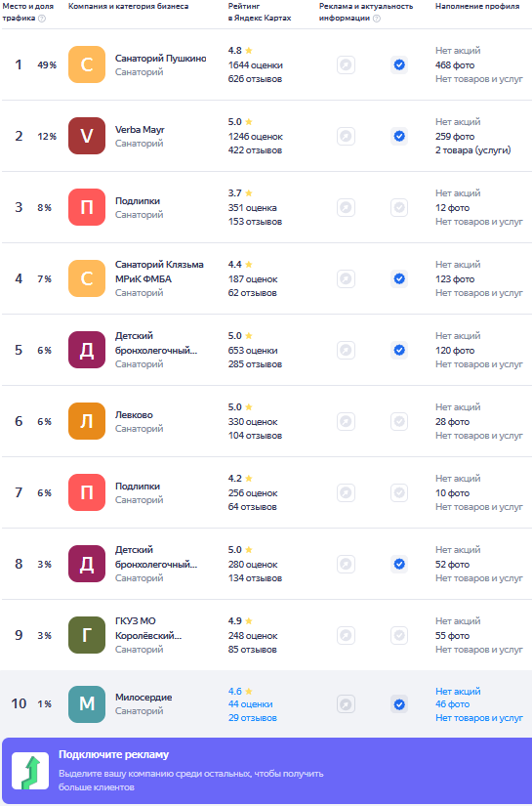Select the Санаторий Клязьма МРиК ФМБА name
This screenshot has width=532, height=806.
[x=159, y=272]
